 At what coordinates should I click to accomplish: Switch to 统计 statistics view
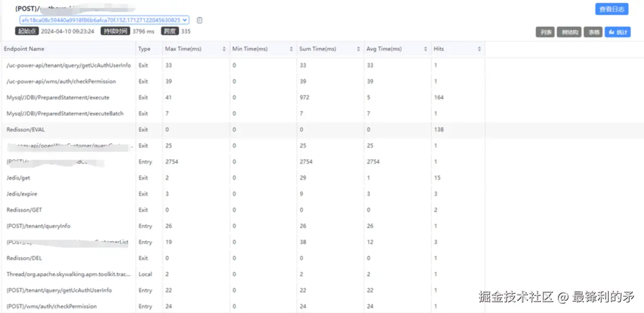click(x=617, y=32)
